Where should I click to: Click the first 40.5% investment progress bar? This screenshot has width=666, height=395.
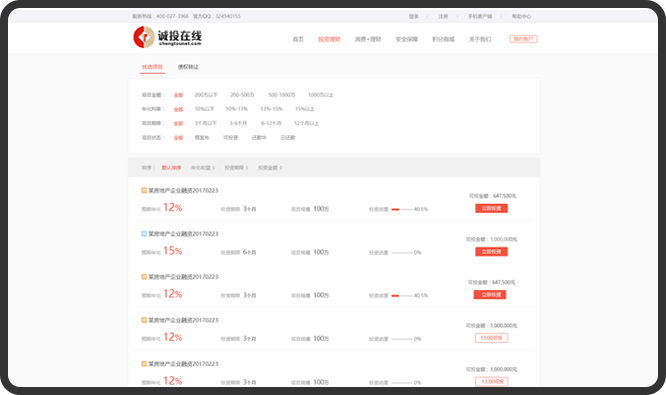click(402, 209)
